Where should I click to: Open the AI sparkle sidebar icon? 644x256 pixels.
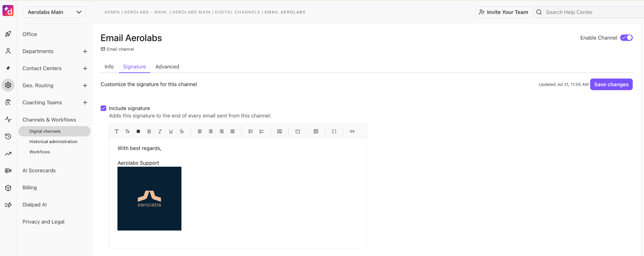[8, 68]
